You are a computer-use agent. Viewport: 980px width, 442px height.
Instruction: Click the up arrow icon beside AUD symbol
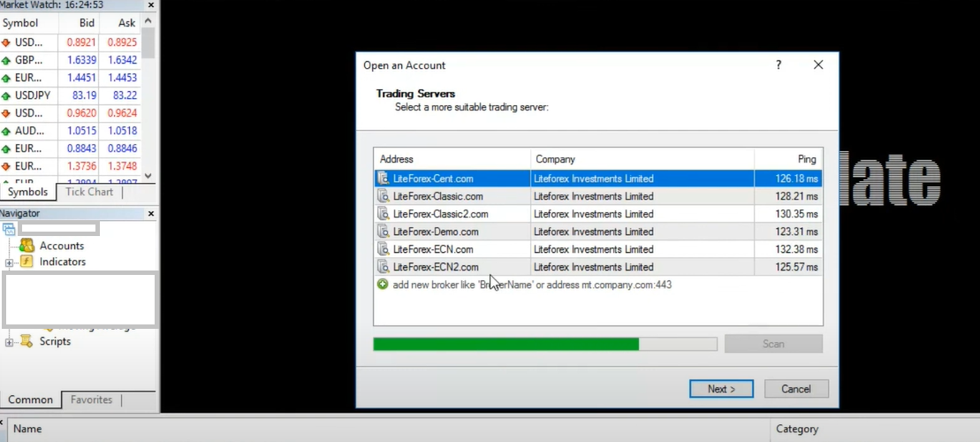point(6,132)
